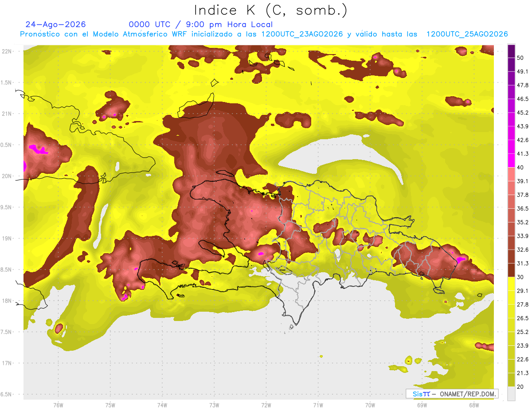Click the "75W" longitude axis label
Image resolution: width=532 pixels, height=411 pixels.
[x=110, y=405]
